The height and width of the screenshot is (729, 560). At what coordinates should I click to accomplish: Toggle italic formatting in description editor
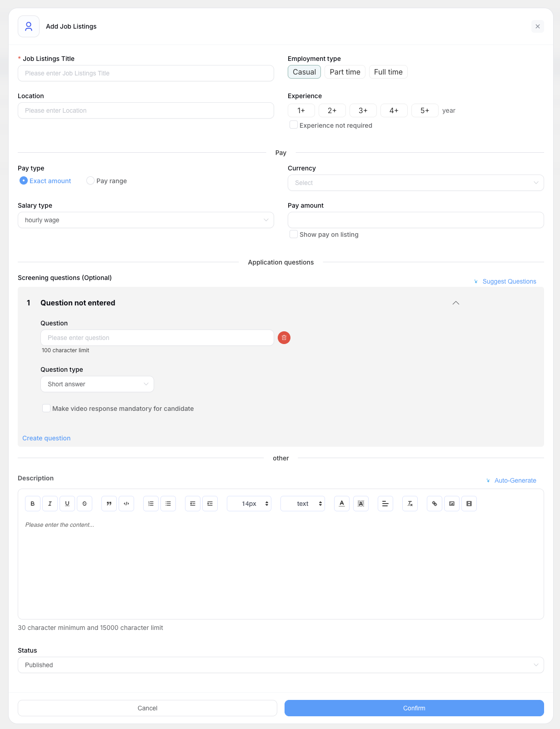coord(50,504)
